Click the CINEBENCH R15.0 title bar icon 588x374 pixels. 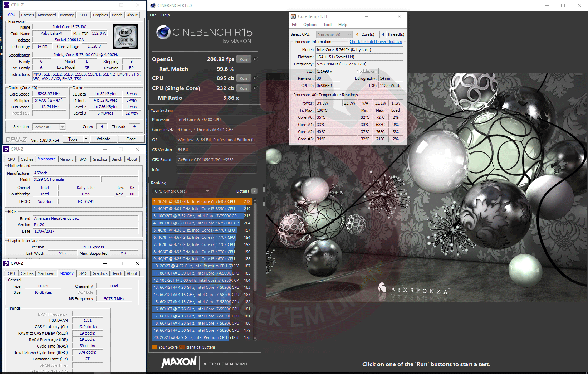(153, 5)
